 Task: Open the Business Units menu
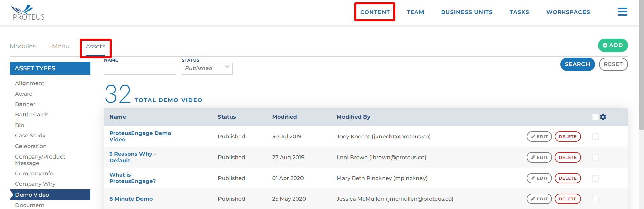[467, 12]
